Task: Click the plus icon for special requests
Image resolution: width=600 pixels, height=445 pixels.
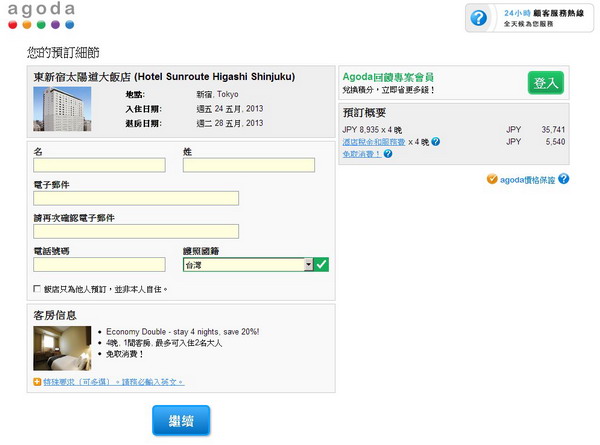Action: pos(37,381)
